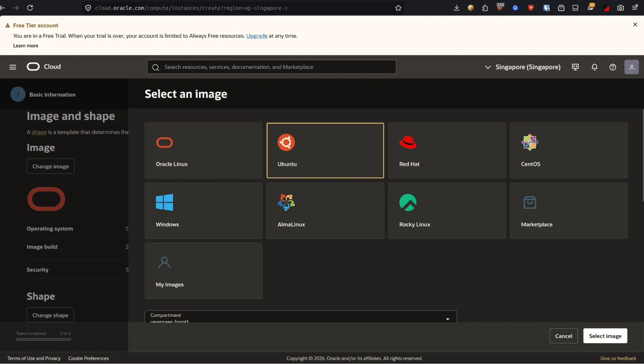Open Terms of Use and Privacy
644x364 pixels.
[x=34, y=359]
